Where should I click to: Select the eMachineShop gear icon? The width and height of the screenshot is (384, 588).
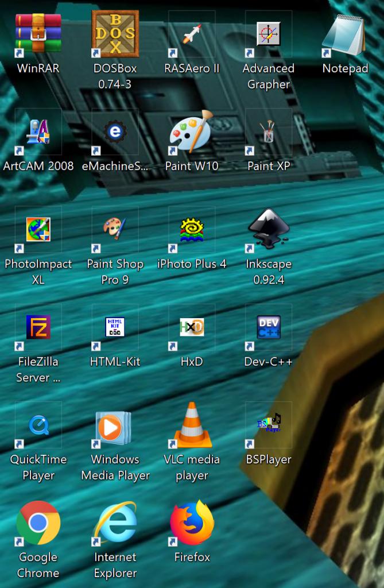coord(115,131)
